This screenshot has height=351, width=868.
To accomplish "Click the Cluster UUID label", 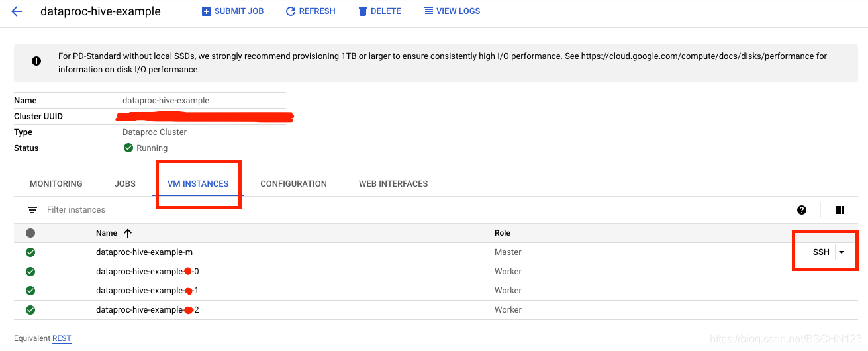I will pos(38,117).
